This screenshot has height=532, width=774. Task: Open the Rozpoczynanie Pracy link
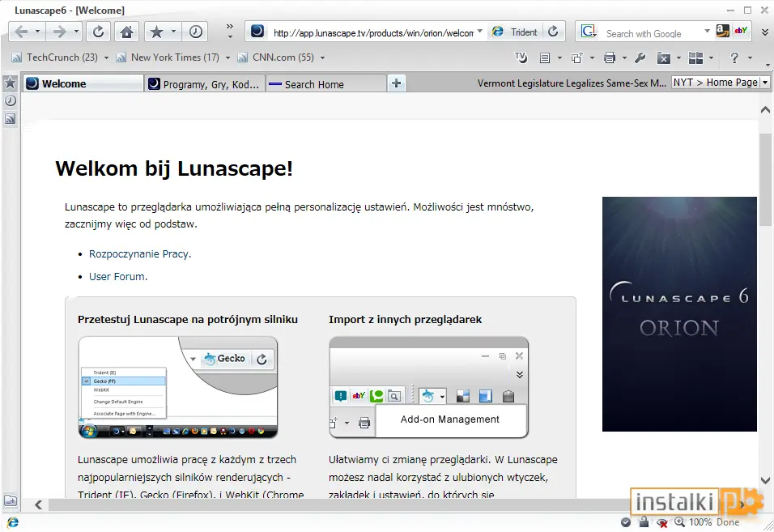tap(139, 253)
